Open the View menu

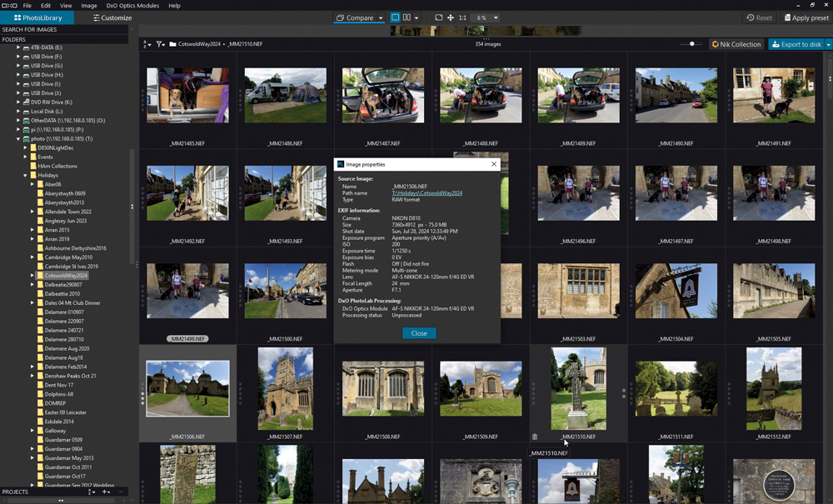[66, 5]
